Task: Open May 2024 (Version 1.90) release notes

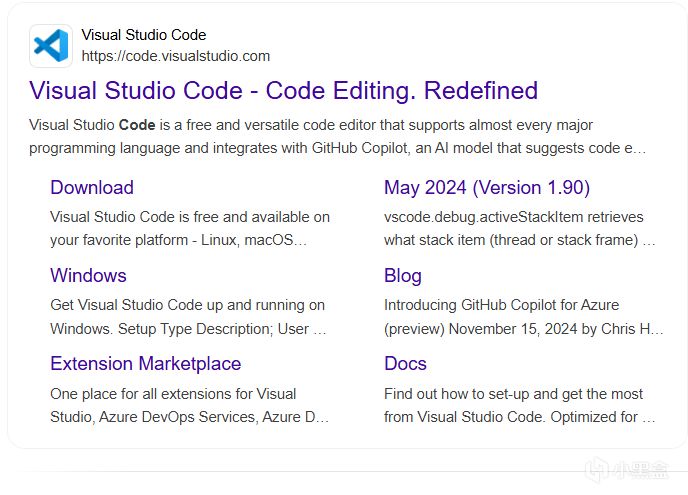Action: click(x=486, y=187)
